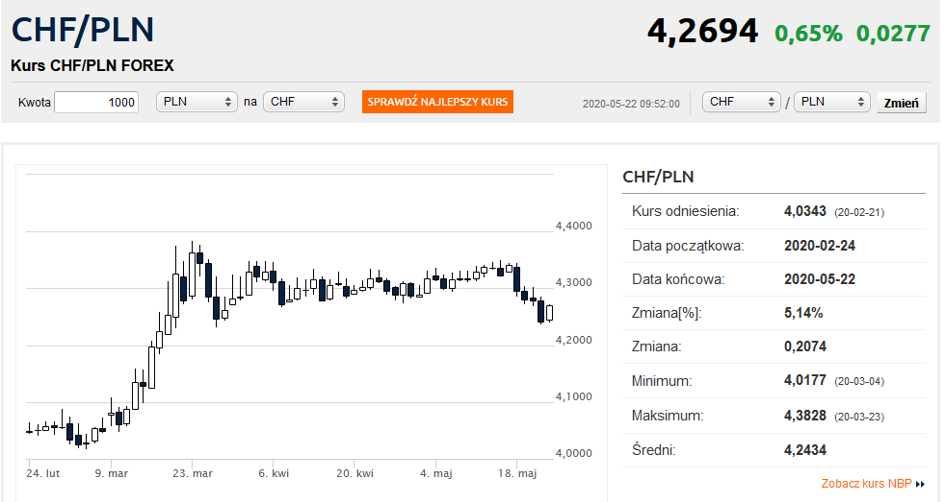Viewport: 945px width, 502px height.
Task: Click Maksimum value 4,3828
Action: (x=805, y=416)
